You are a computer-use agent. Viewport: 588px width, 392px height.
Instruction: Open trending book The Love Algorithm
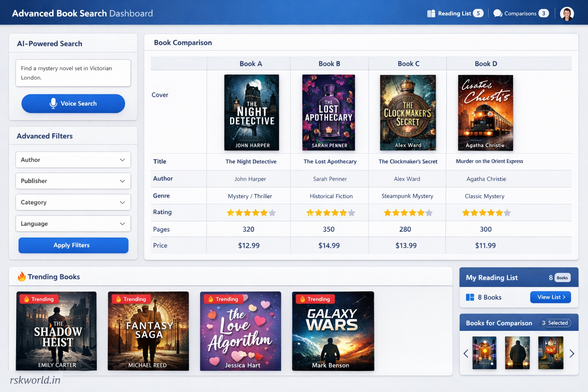pyautogui.click(x=240, y=331)
